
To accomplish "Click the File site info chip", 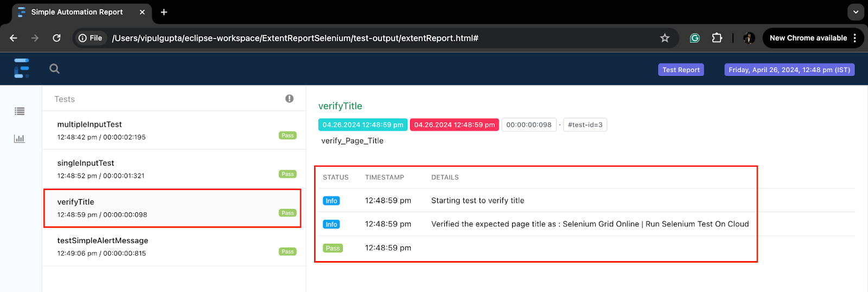I will [91, 38].
